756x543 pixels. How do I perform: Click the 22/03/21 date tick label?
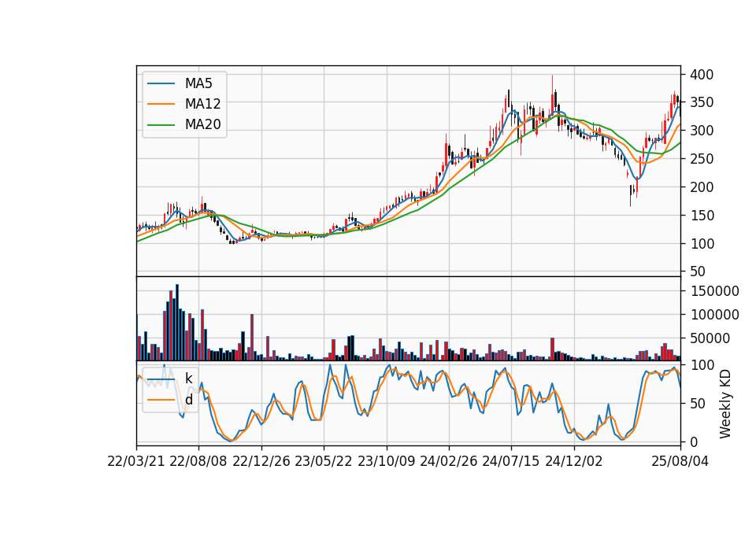point(136,461)
